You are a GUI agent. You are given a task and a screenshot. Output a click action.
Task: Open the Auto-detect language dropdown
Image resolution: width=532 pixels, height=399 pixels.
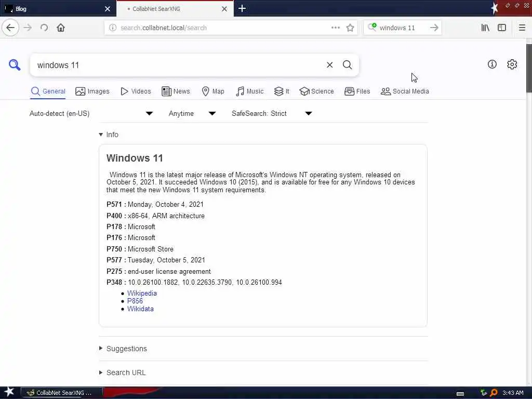click(91, 113)
